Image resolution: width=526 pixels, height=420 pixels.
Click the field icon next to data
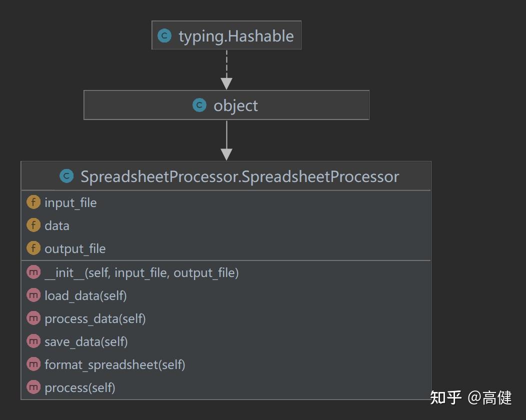(33, 225)
